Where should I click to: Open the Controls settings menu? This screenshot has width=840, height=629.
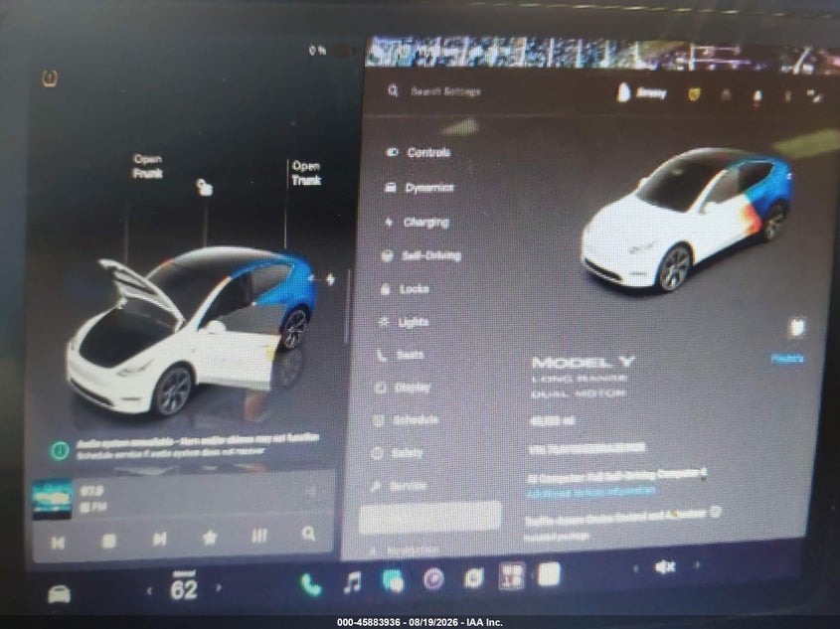tap(419, 153)
